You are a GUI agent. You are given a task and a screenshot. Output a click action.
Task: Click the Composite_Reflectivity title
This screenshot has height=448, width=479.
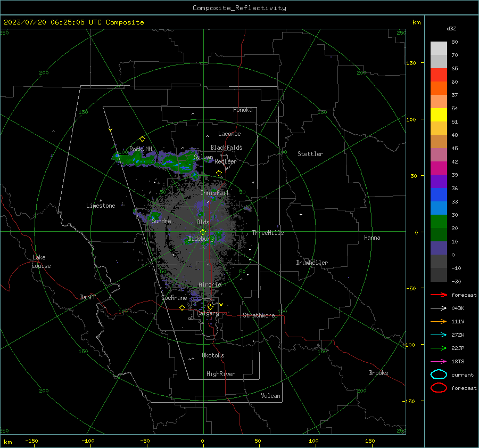(x=239, y=8)
